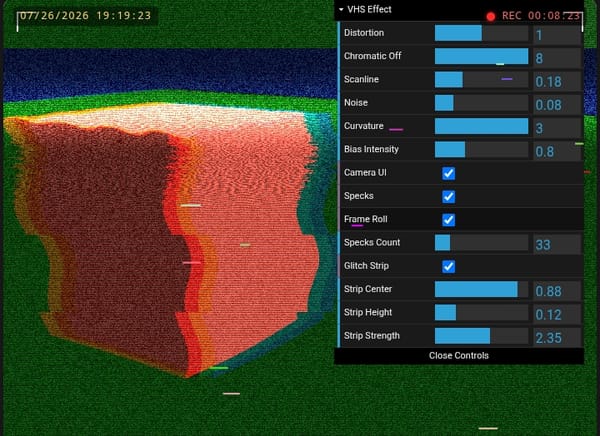The height and width of the screenshot is (436, 600).
Task: Click the Strip Height label
Action: (368, 313)
